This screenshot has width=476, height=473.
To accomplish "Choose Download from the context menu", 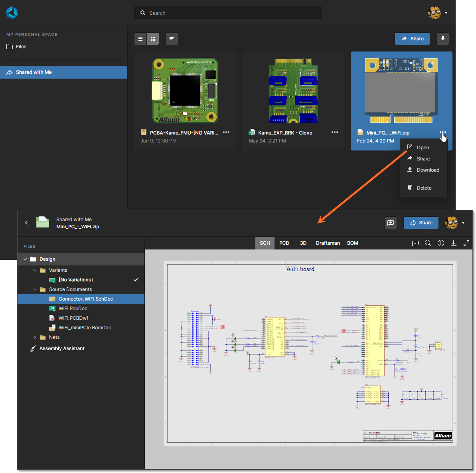I will point(423,170).
